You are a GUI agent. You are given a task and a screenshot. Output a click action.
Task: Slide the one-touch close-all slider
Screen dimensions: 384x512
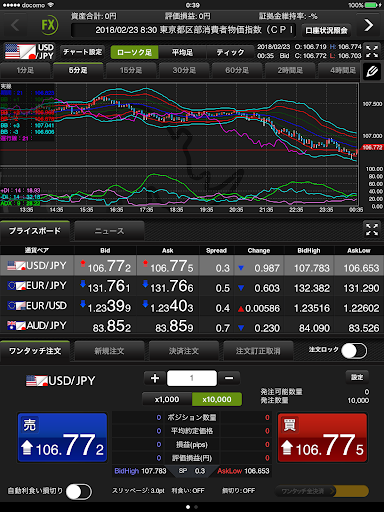(x=322, y=491)
